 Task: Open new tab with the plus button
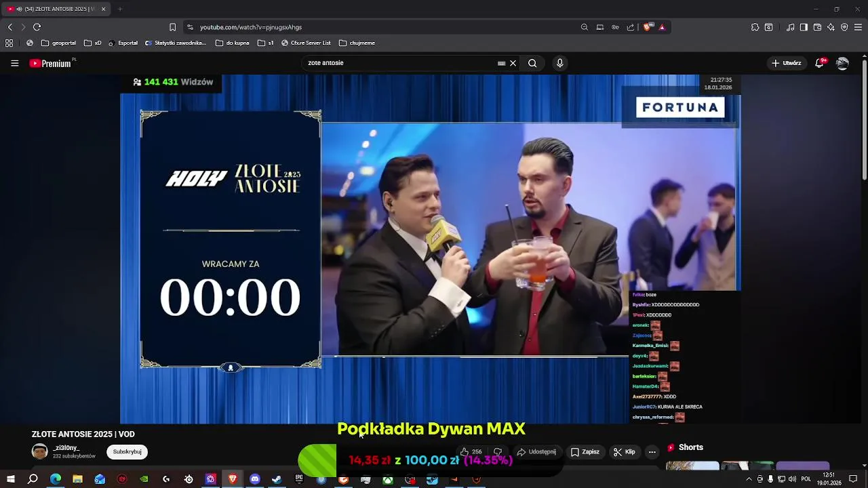[x=120, y=9]
